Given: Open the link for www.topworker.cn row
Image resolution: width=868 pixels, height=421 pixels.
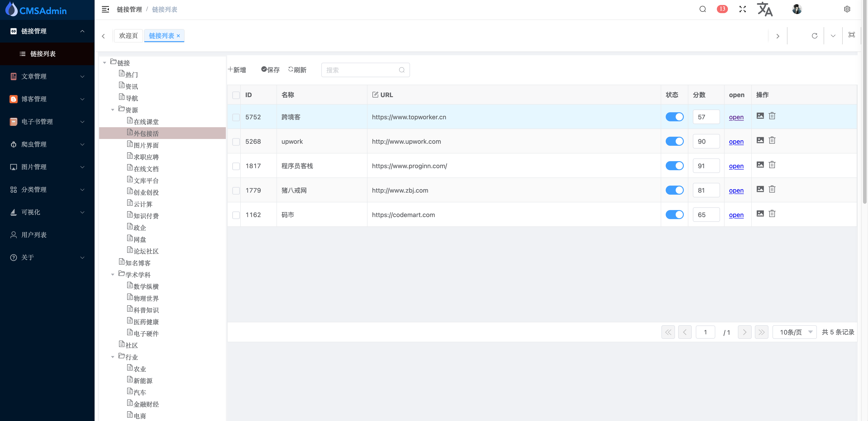Looking at the screenshot, I should point(736,117).
